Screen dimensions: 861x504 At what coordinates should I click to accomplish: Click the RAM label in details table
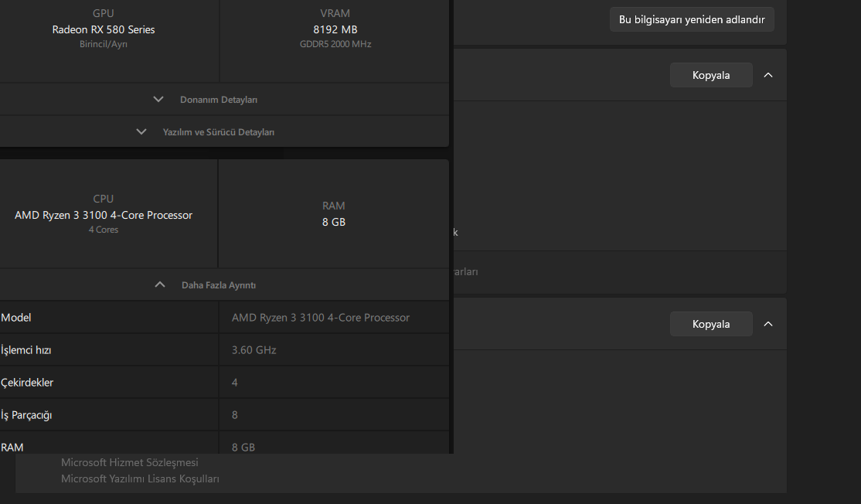12,447
